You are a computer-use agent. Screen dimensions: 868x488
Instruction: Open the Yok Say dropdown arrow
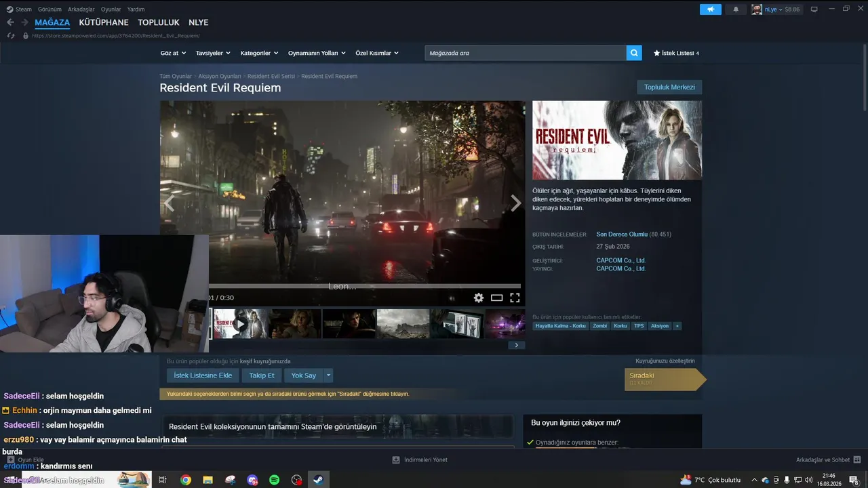[x=329, y=375]
